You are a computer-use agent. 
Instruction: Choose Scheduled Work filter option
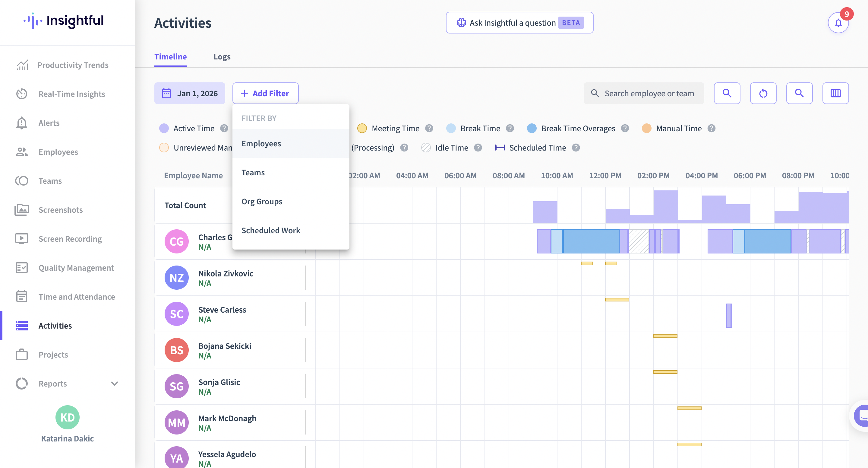[291, 230]
